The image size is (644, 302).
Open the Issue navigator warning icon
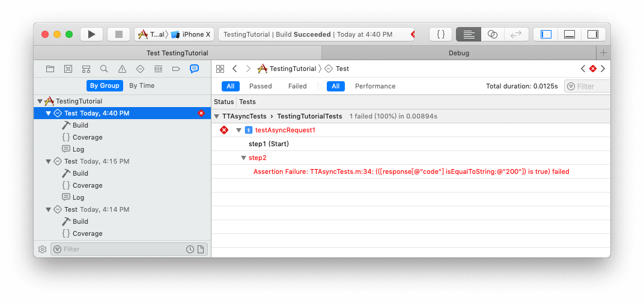click(122, 69)
